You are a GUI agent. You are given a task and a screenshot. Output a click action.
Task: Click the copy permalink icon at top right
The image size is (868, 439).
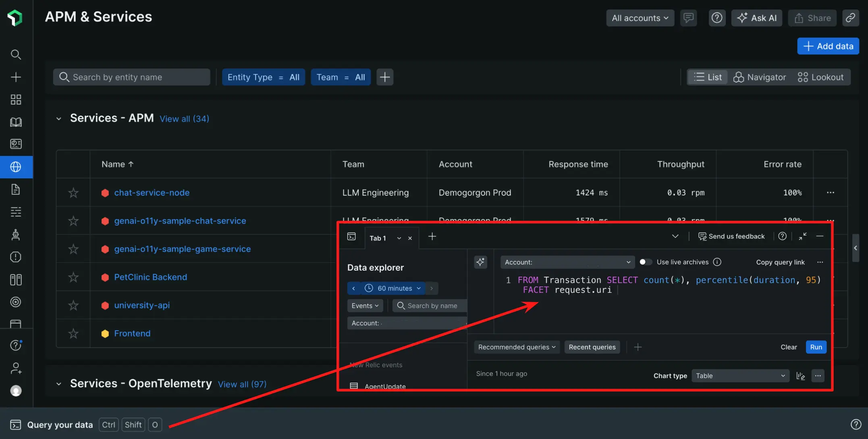click(x=851, y=18)
